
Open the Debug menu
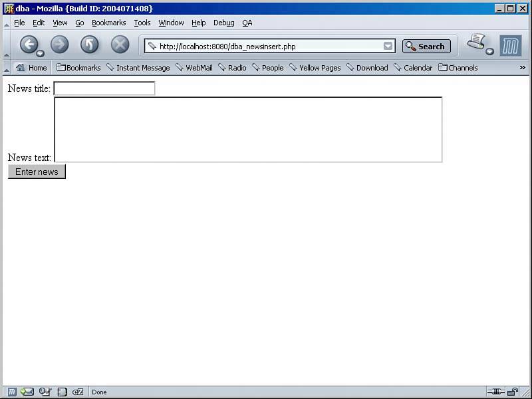[x=223, y=23]
